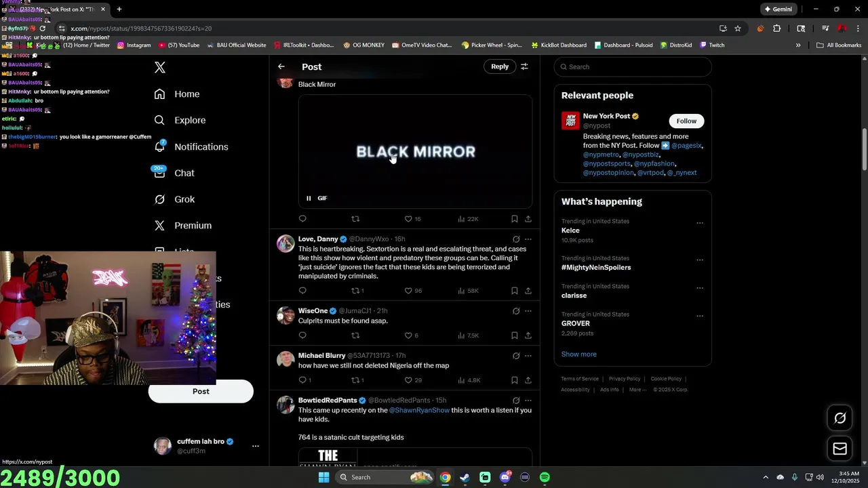This screenshot has width=868, height=488.
Task: Open the @pagesix link
Action: [x=687, y=146]
